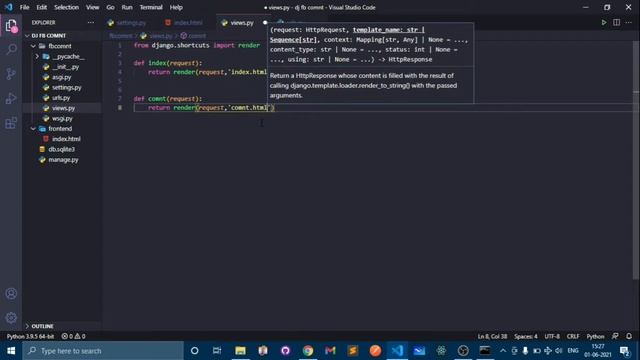
Task: Open __init__.py in explorer
Action: coord(65,67)
